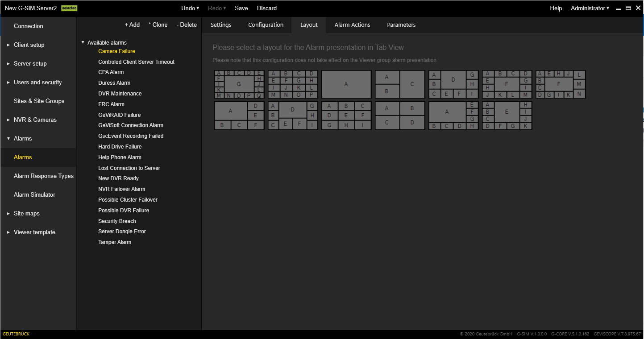
Task: Open the Redo dropdown
Action: (x=217, y=8)
